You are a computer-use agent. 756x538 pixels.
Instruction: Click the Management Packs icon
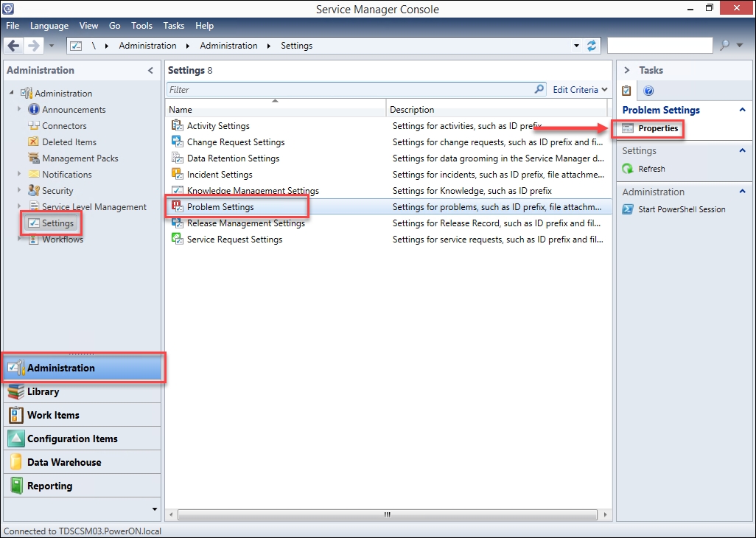(34, 158)
